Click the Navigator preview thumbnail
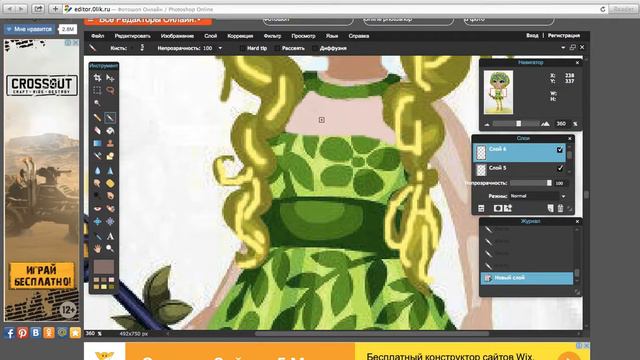This screenshot has height=360, width=640. 498,92
